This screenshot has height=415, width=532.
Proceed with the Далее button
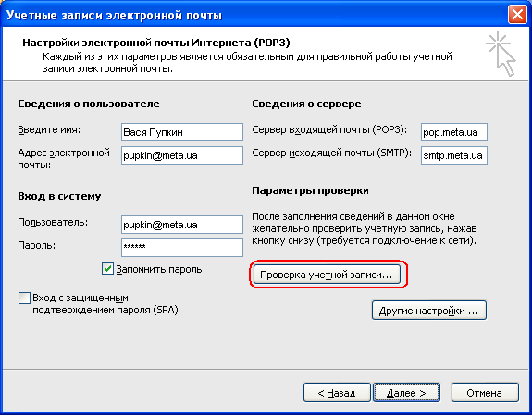pyautogui.click(x=406, y=393)
